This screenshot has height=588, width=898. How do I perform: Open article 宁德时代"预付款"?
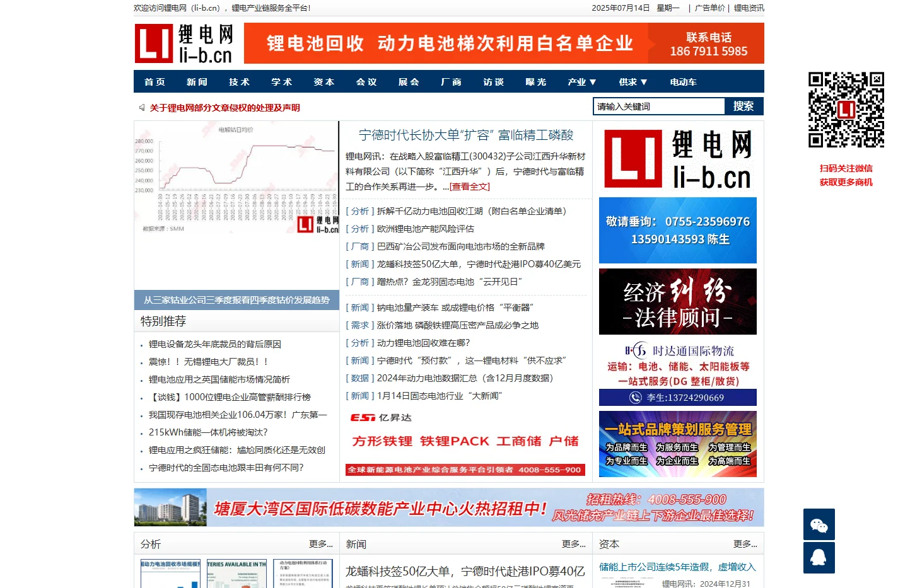tap(472, 360)
